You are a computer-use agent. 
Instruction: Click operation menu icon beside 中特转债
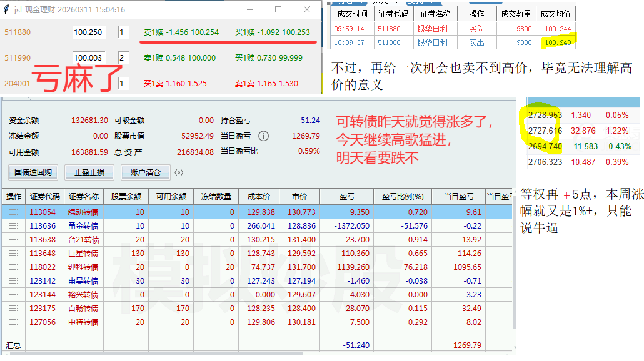click(13, 322)
